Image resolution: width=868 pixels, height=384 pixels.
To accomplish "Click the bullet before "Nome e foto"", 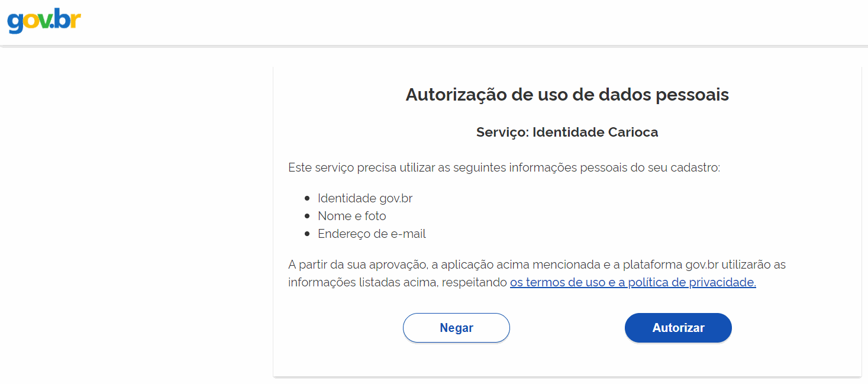I will point(307,217).
